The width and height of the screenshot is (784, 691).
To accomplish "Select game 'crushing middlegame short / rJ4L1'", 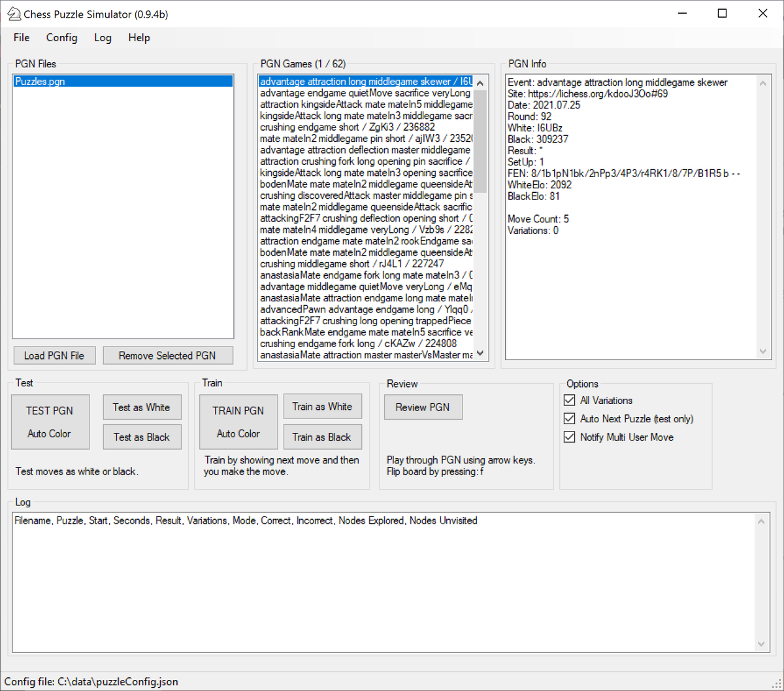I will coord(366,264).
